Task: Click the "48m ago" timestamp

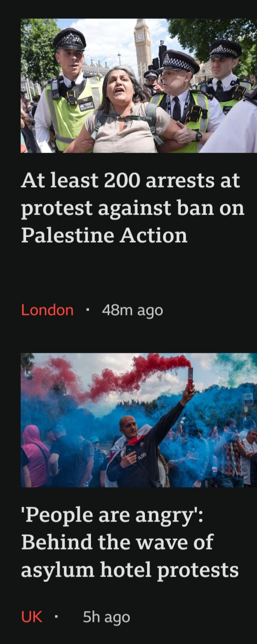Action: [132, 310]
